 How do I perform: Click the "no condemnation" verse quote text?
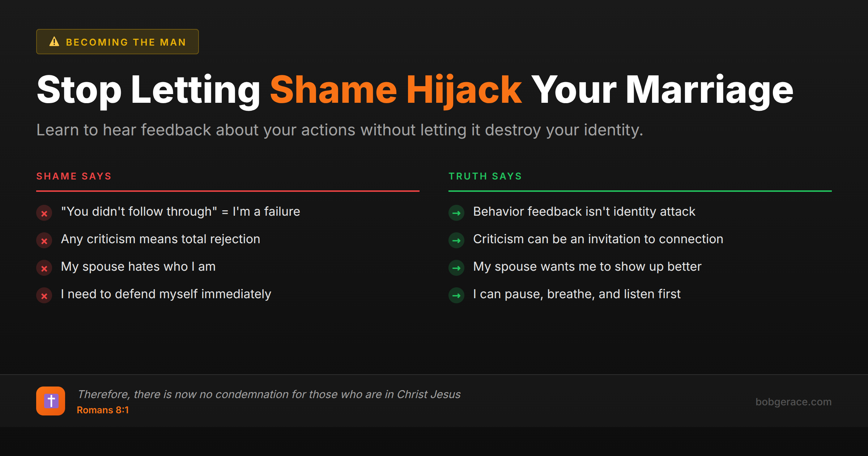click(x=269, y=394)
